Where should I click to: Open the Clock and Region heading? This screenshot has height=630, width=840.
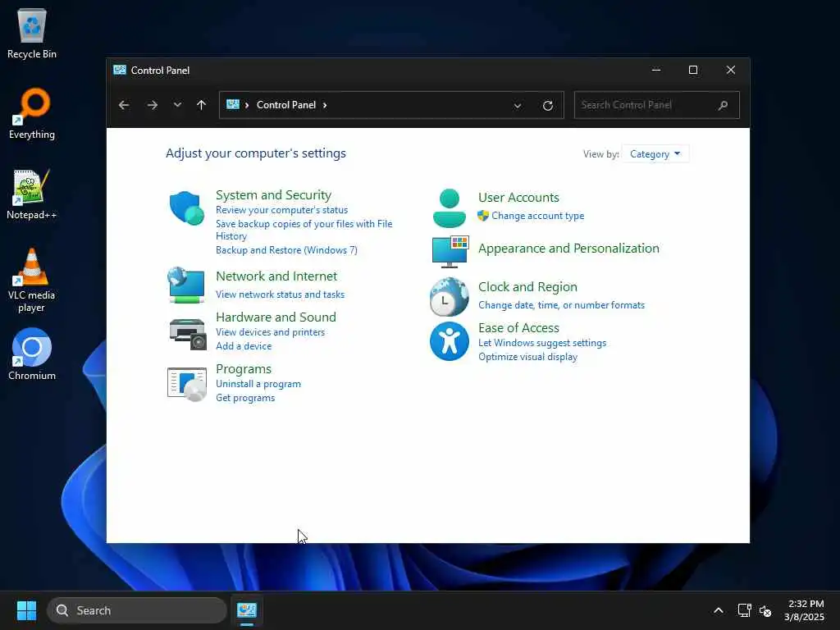[x=527, y=287]
